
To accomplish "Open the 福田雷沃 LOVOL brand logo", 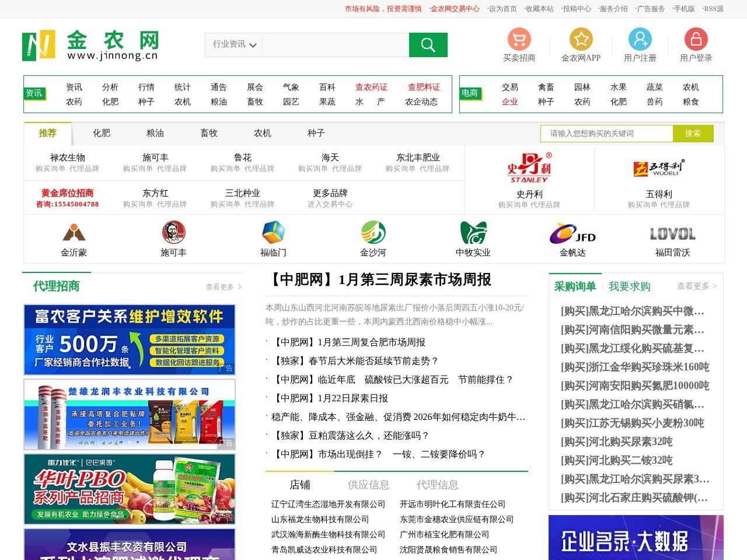I will pyautogui.click(x=672, y=234).
